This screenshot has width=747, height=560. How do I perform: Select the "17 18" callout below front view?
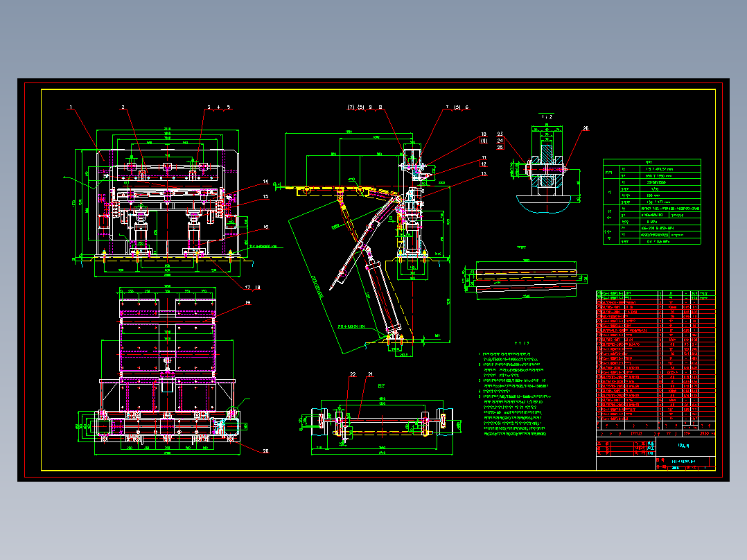tap(252, 288)
